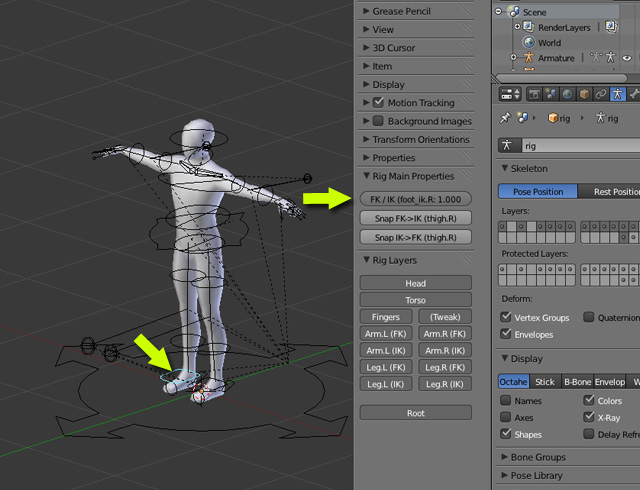Enable the Motion Tracking checkbox
The height and width of the screenshot is (490, 640).
pos(378,102)
